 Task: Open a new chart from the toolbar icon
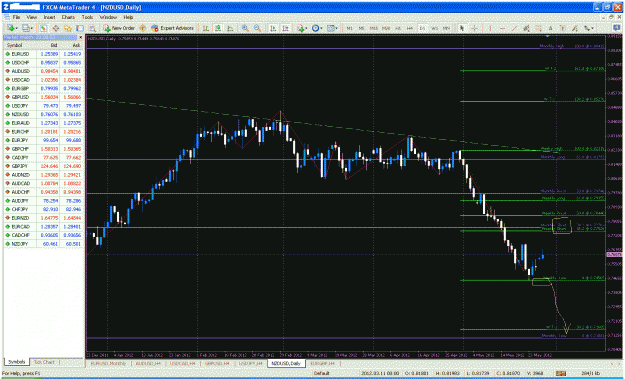point(10,28)
